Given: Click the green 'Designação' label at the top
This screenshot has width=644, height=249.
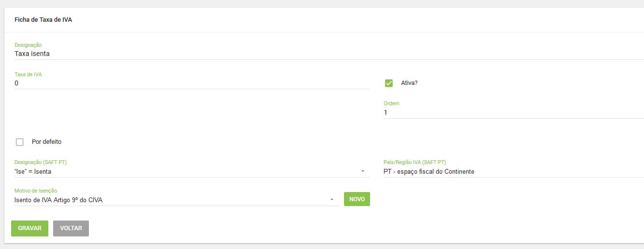Looking at the screenshot, I should (28, 45).
